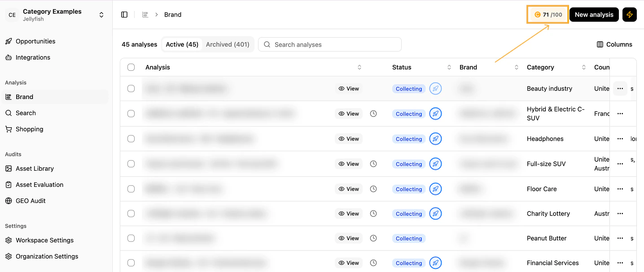View the Beauty industry analysis

(349, 89)
